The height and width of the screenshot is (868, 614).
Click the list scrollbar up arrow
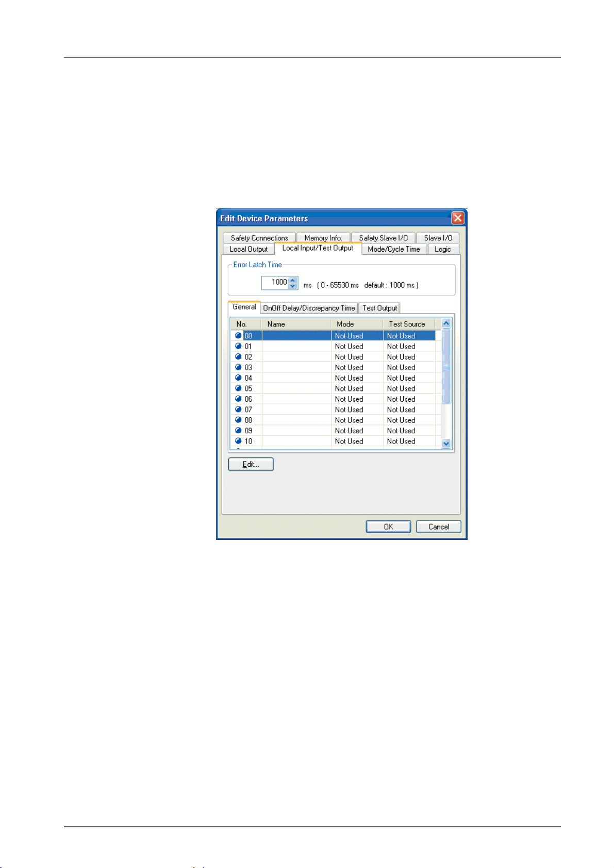tap(446, 323)
